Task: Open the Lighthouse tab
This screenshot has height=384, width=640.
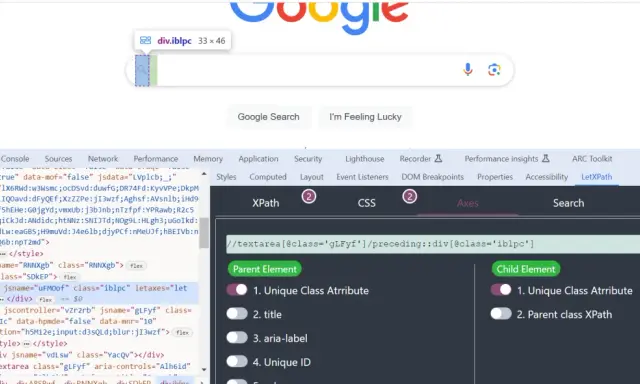Action: (364, 159)
